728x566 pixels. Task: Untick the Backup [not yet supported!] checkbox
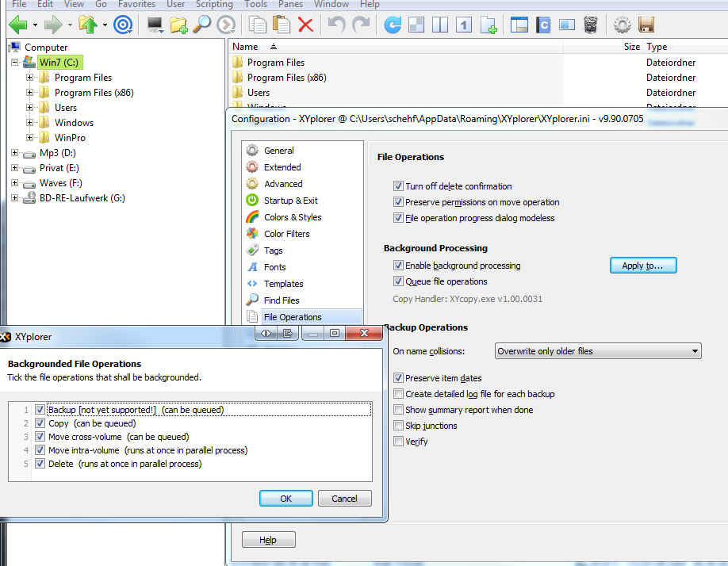point(40,410)
